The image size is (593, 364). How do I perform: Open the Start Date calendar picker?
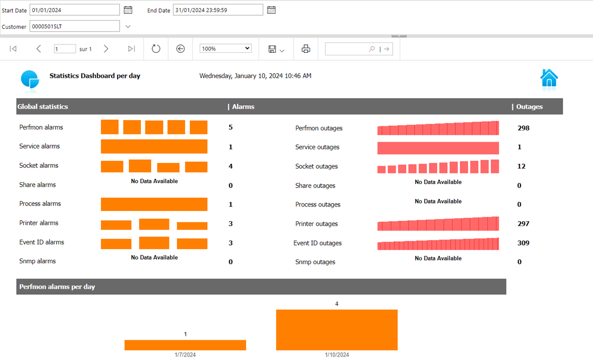coord(128,10)
